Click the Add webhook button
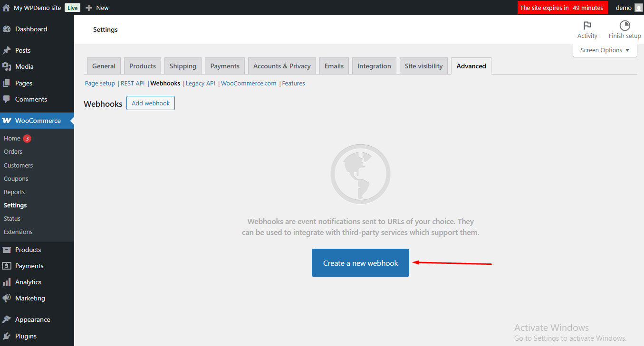Screen dimensions: 644x346 pyautogui.click(x=151, y=103)
